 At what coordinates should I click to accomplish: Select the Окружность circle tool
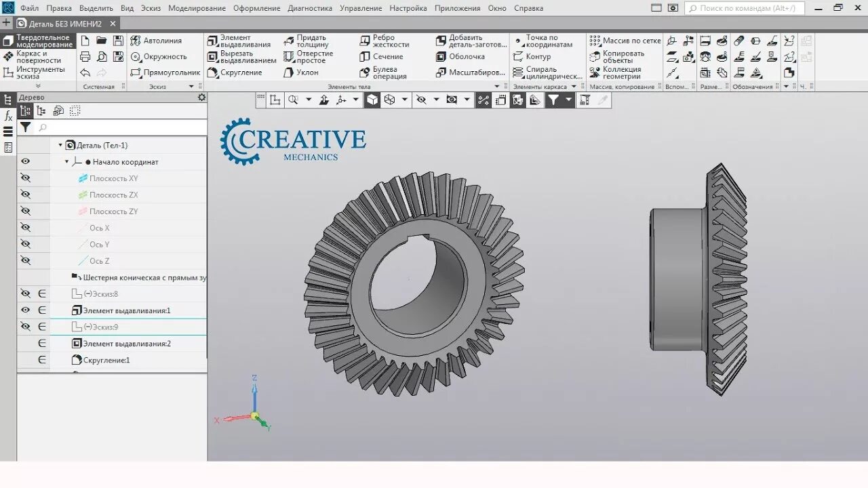158,57
